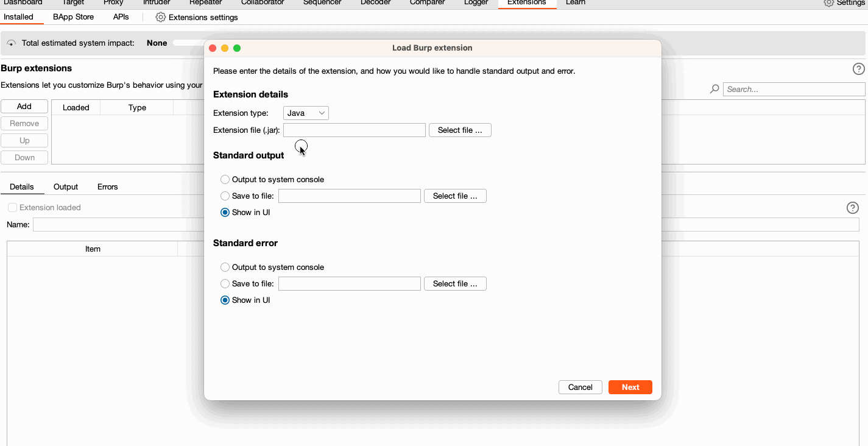Click the system impact progress bar
Image resolution: width=868 pixels, height=446 pixels.
[x=189, y=43]
